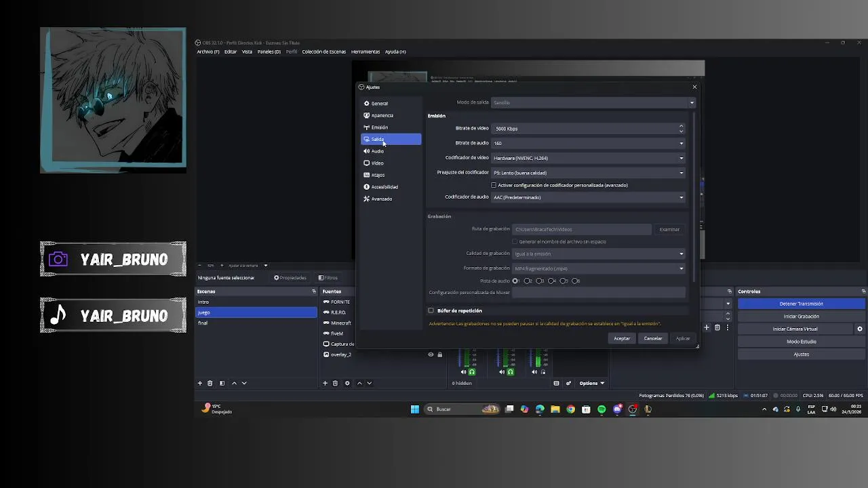Increase the Bitrate de vídeo stepper
The width and height of the screenshot is (868, 488).
[681, 126]
